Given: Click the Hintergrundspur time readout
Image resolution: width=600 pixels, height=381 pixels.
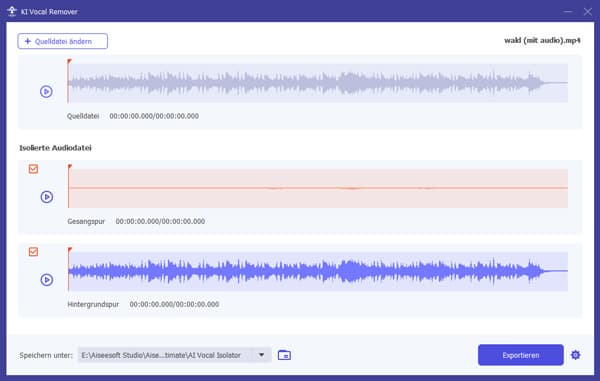Looking at the screenshot, I should click(174, 304).
